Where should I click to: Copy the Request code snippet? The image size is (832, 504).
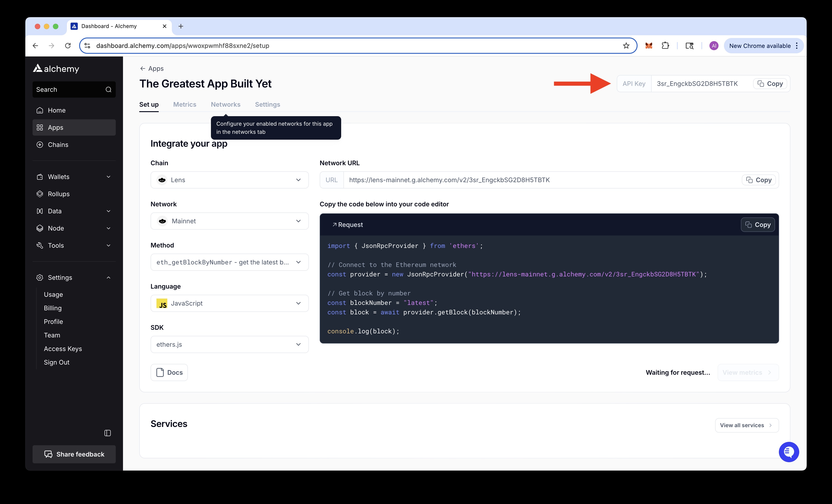click(758, 225)
